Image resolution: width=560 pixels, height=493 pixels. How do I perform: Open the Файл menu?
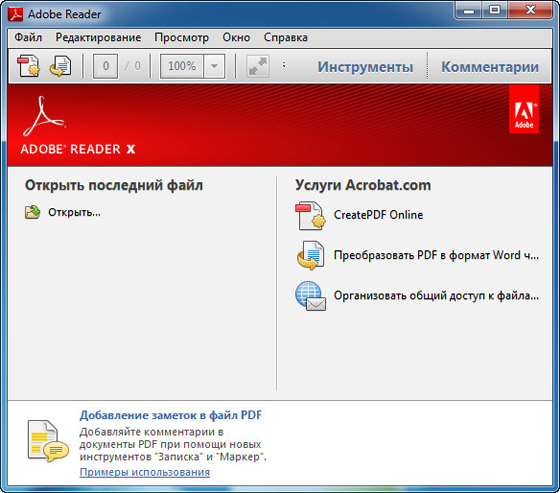coord(28,38)
